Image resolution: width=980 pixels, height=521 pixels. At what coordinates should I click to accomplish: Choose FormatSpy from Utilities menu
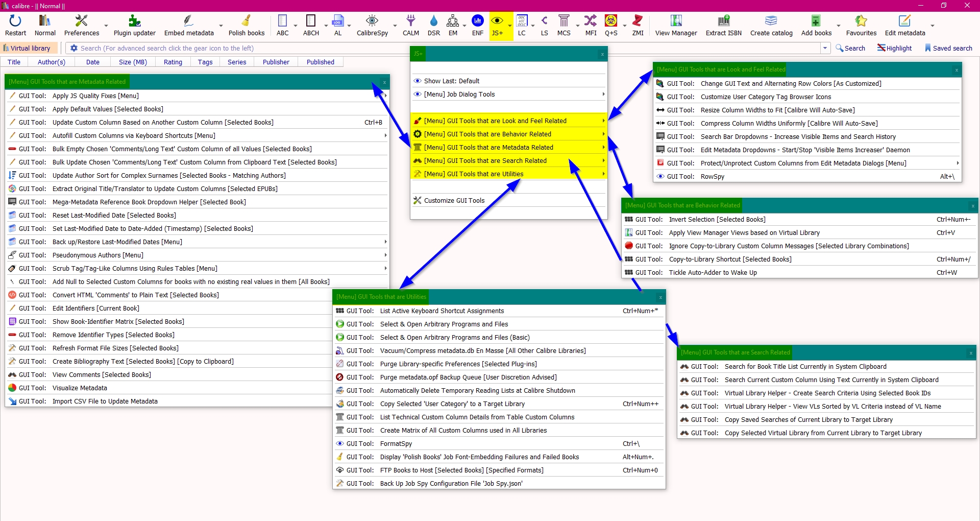coord(499,444)
